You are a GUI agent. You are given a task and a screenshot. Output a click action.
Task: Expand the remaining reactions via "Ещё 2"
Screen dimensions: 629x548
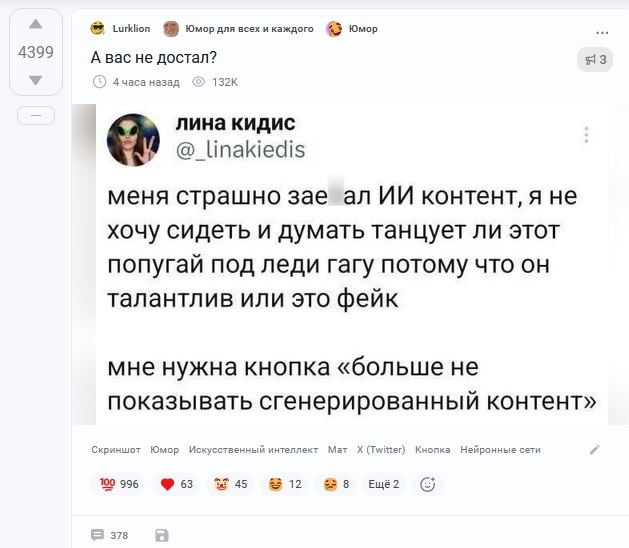click(383, 485)
